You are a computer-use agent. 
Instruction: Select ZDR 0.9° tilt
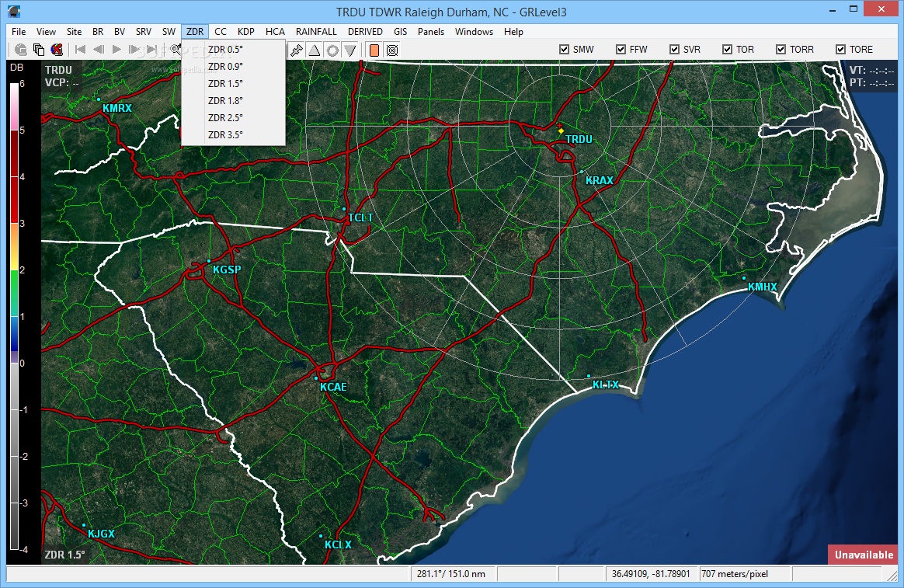pos(234,67)
